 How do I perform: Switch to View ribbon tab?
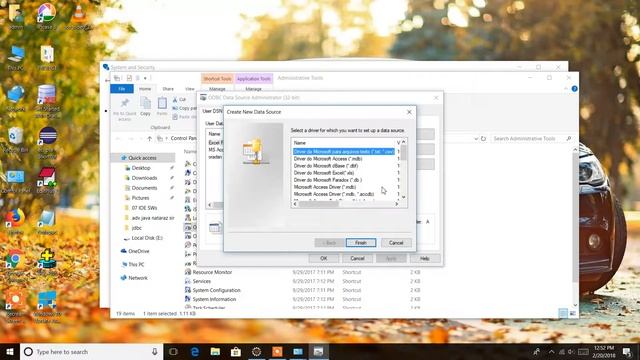190,89
